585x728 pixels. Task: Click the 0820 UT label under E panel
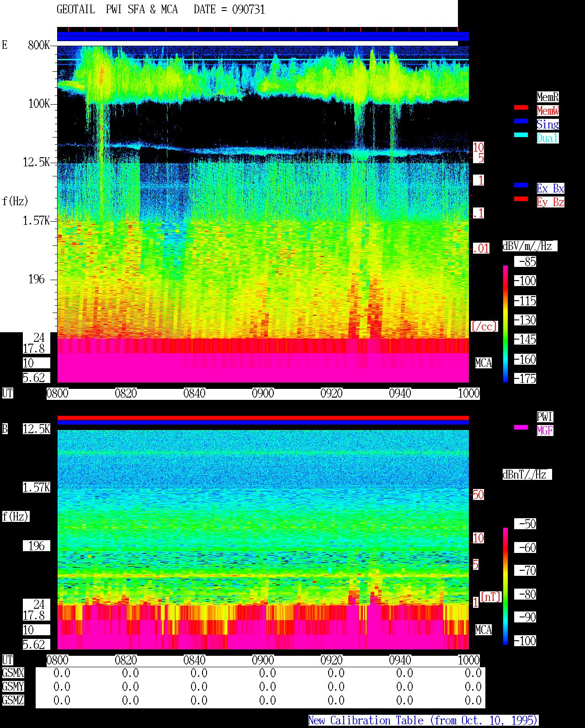[126, 393]
